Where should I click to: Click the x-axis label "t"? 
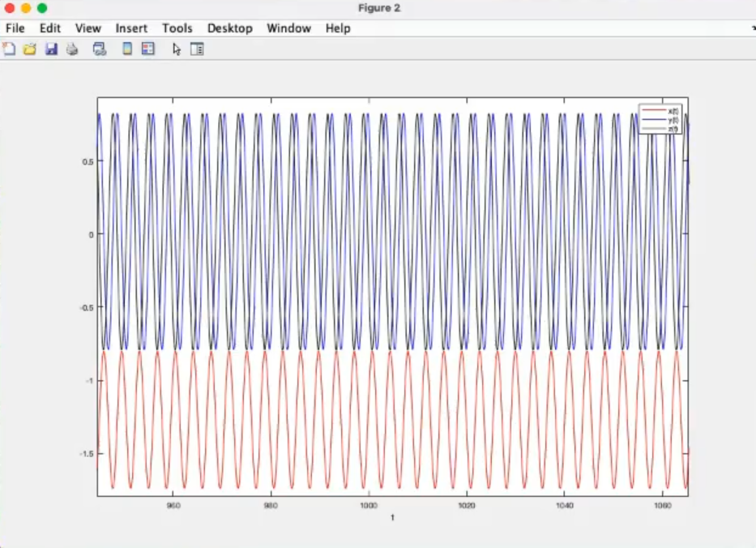point(392,517)
